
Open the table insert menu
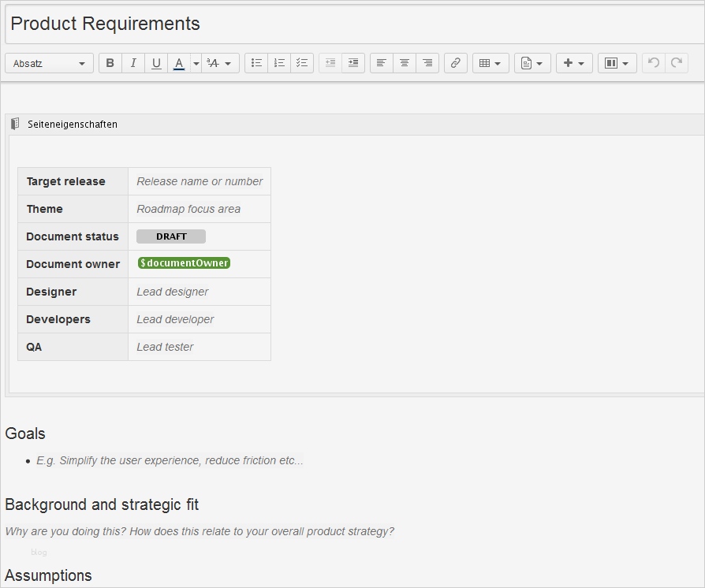(491, 63)
